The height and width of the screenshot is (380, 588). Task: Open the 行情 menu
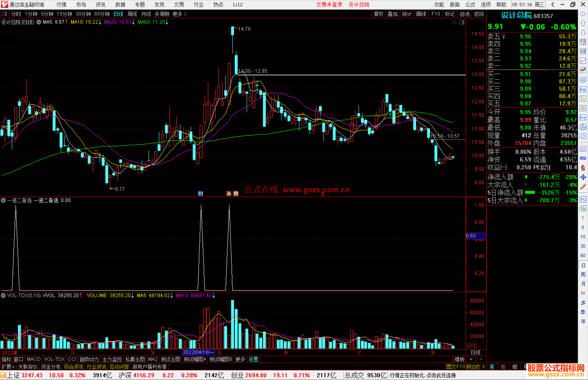click(x=62, y=5)
